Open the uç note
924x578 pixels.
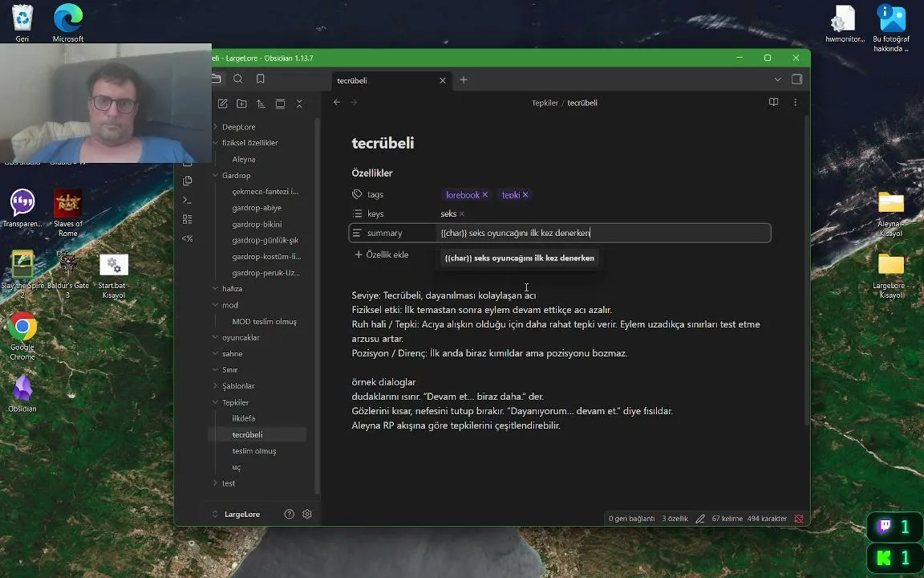tap(237, 467)
